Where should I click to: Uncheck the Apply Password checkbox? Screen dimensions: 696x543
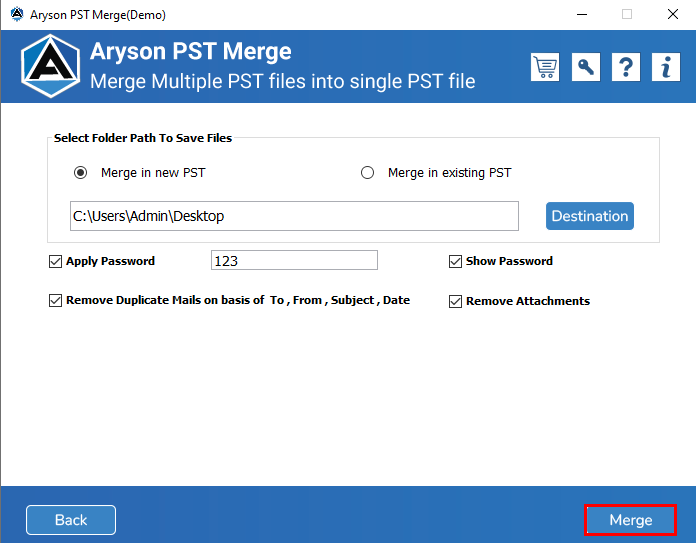(x=55, y=261)
